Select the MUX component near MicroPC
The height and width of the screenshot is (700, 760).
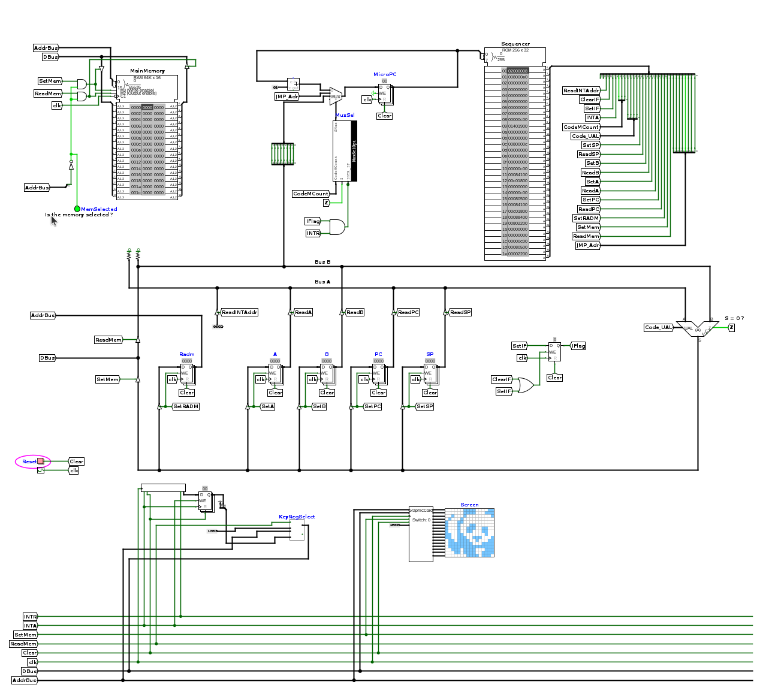(336, 96)
